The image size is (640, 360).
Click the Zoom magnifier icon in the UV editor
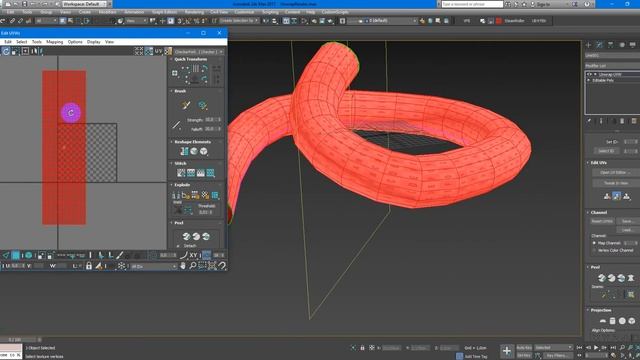(x=192, y=266)
